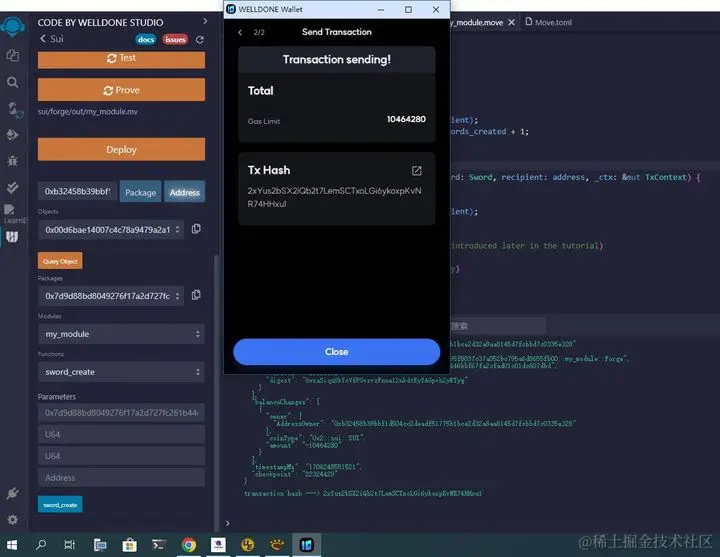Focus the Address parameter field
Viewport: 720px width, 557px height.
[x=122, y=478]
